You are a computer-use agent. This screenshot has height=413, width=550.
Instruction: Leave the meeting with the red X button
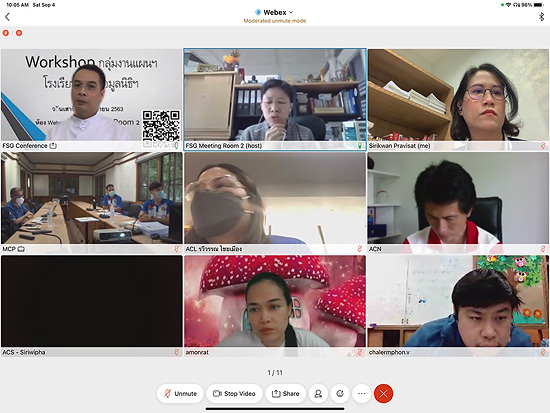tap(383, 393)
